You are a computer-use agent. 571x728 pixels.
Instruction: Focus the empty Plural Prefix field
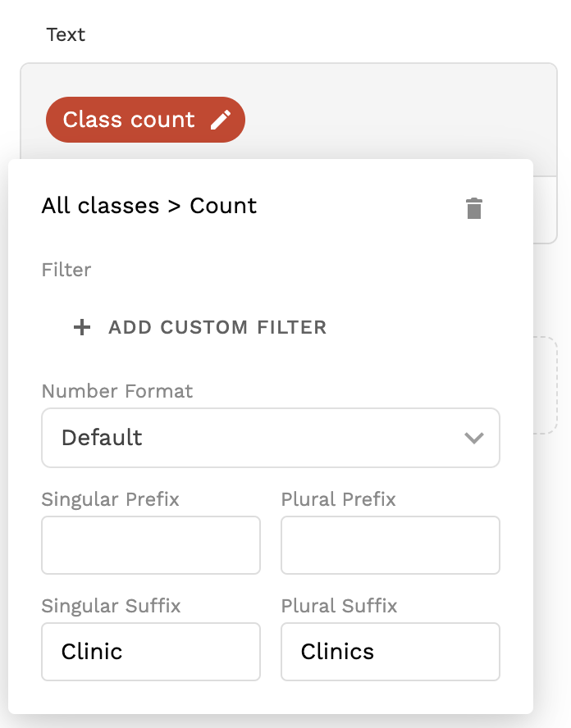(391, 545)
